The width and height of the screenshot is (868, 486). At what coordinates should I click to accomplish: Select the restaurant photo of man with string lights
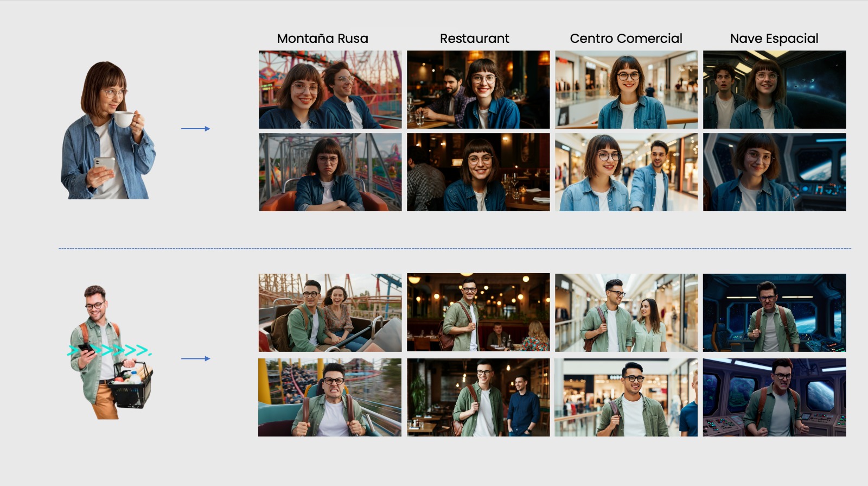pos(478,312)
